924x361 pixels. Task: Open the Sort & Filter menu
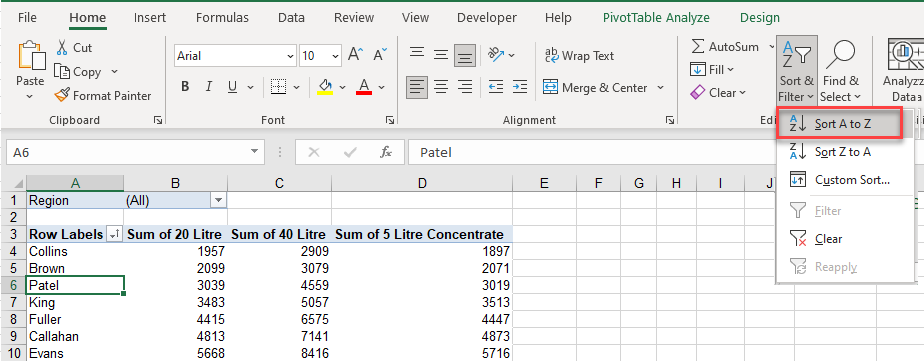pos(796,72)
